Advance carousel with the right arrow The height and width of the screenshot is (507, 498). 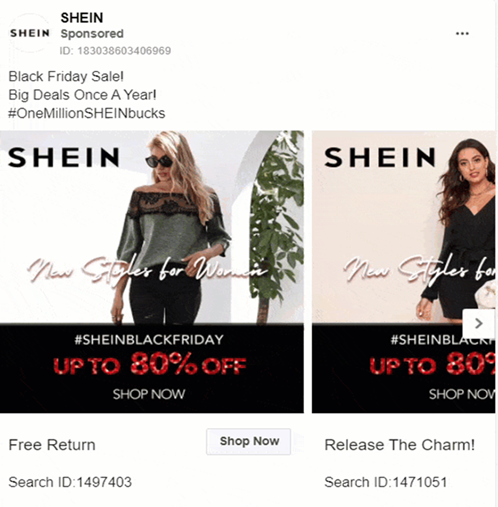479,323
